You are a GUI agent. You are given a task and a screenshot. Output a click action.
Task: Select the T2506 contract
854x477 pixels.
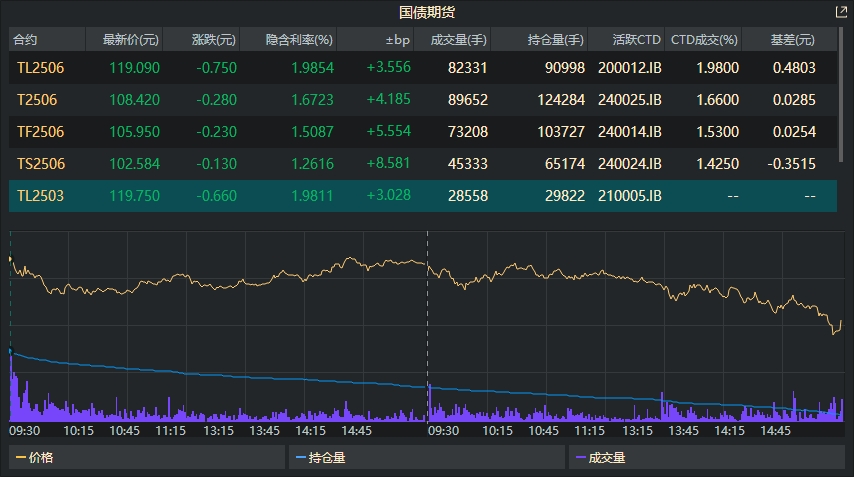point(37,100)
